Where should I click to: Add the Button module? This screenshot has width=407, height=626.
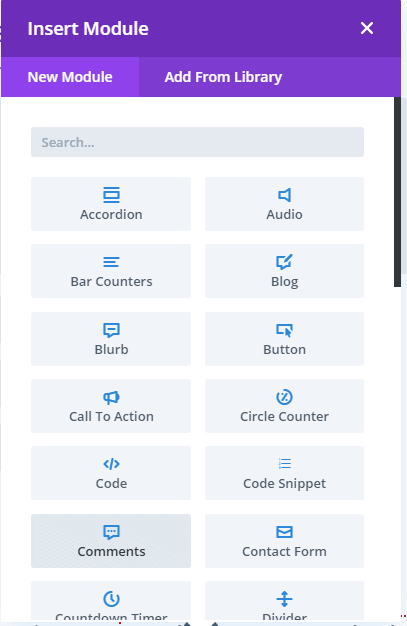pyautogui.click(x=284, y=339)
